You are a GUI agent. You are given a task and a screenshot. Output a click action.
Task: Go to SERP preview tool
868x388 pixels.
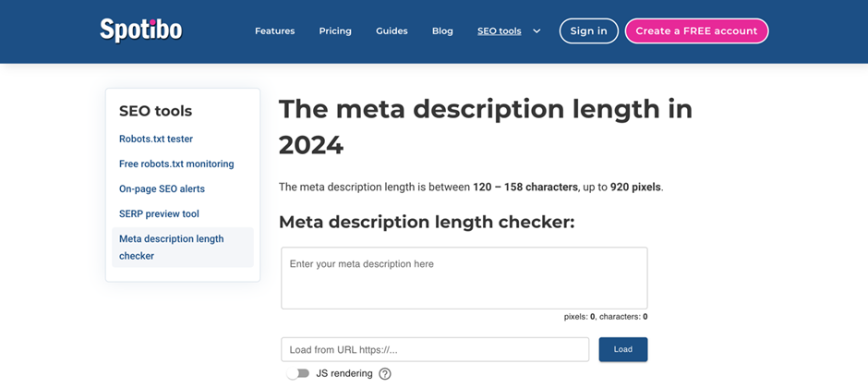(x=159, y=213)
